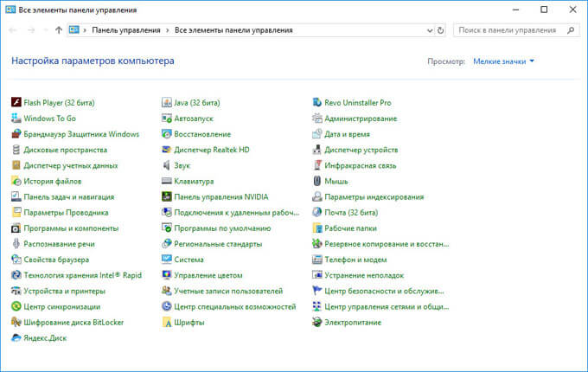Screen dimensions: 588x372
Task: Click the Параметры Проводника icon
Action: pos(16,213)
